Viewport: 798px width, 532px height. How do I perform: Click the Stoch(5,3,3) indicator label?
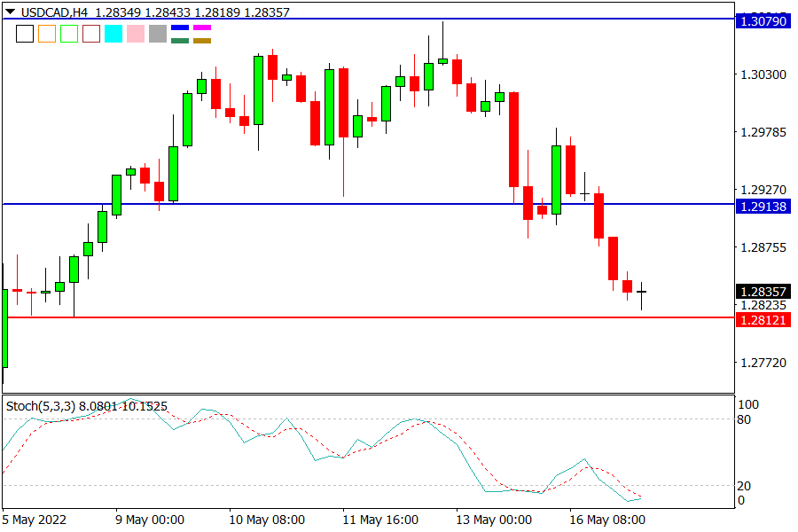(x=41, y=406)
